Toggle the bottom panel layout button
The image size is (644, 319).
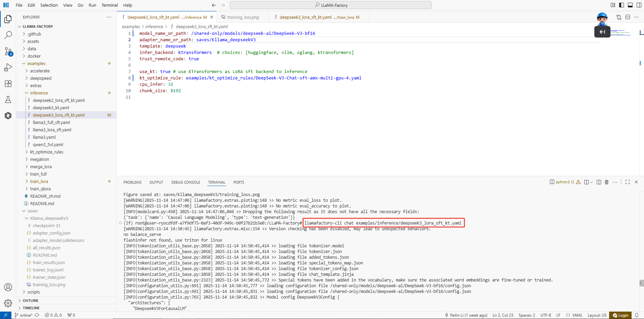(x=630, y=5)
